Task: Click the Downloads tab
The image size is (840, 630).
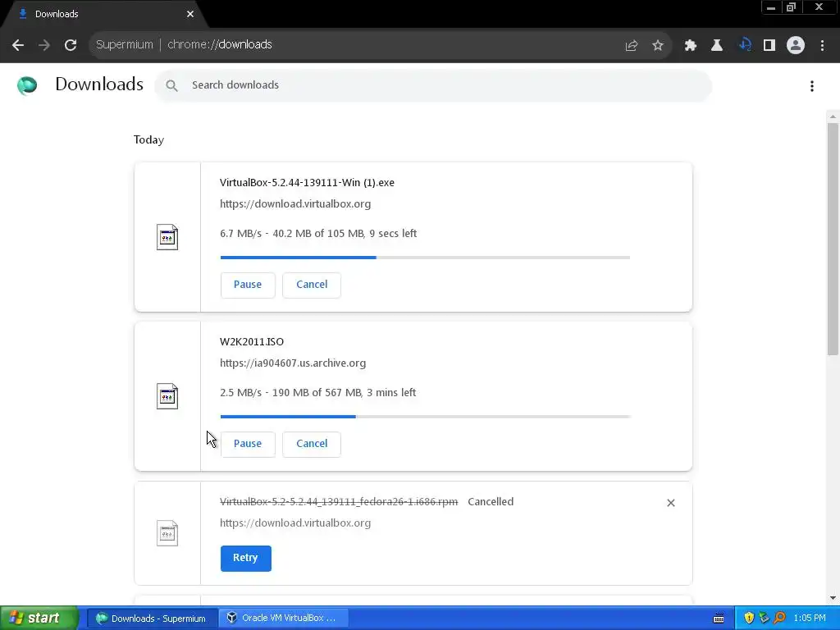Action: click(x=102, y=14)
